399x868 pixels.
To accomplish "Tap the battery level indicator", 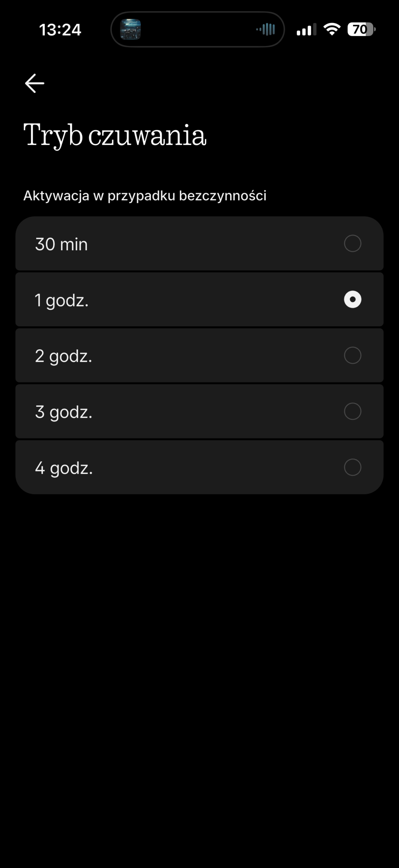I will 361,29.
